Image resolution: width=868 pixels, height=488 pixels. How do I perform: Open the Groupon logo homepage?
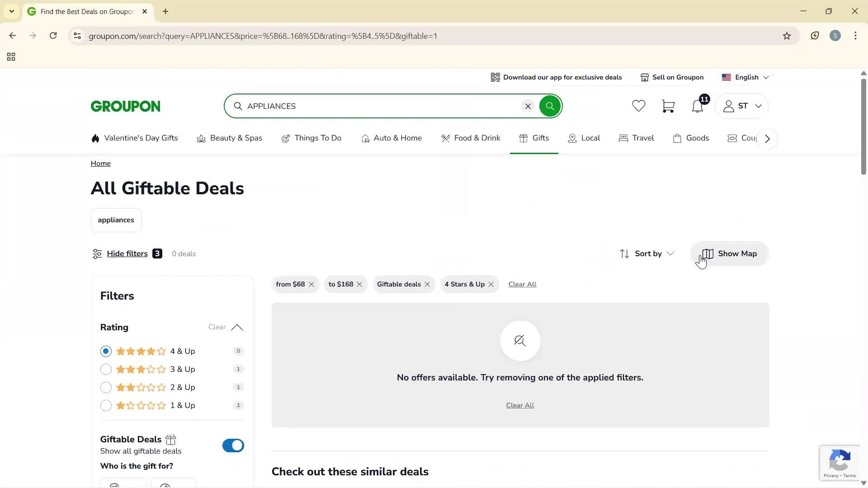pos(125,106)
